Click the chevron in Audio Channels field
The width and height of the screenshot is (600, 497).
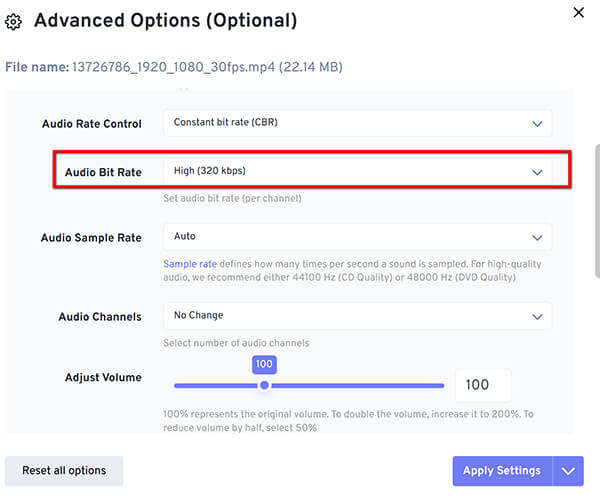point(537,317)
